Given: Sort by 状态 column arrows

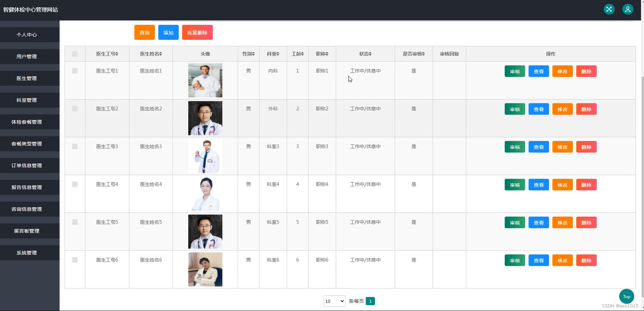Looking at the screenshot, I should point(370,54).
